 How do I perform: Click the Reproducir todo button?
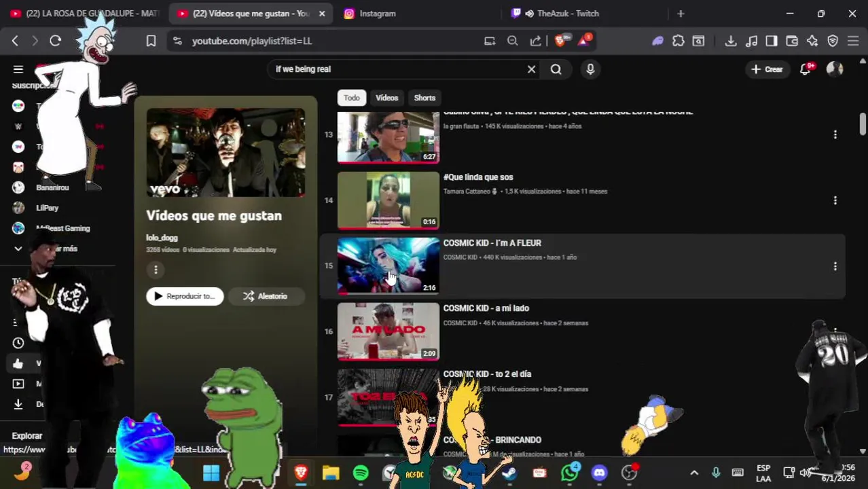[x=185, y=296]
